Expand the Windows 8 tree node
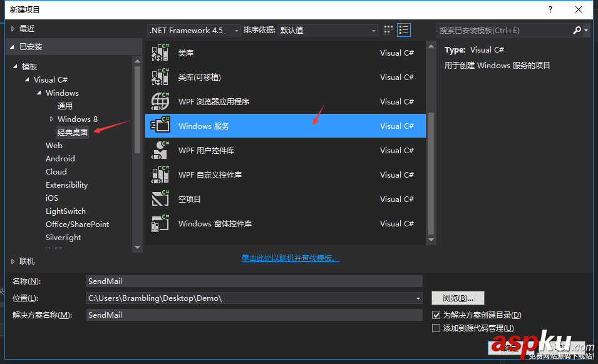This screenshot has width=598, height=364. click(x=51, y=119)
